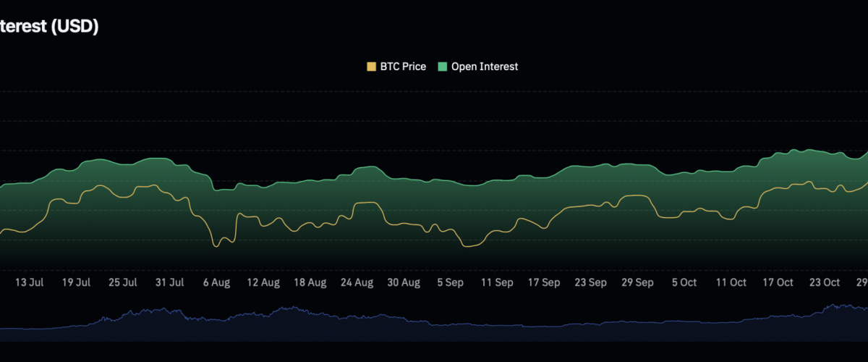This screenshot has height=362, width=868.
Task: Click the 30 Aug date label
Action: [x=404, y=282]
